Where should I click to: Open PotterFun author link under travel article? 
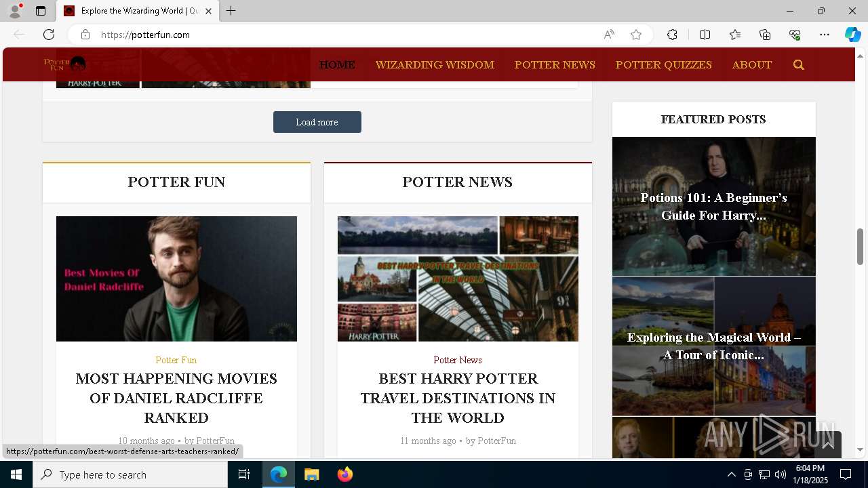pyautogui.click(x=497, y=441)
